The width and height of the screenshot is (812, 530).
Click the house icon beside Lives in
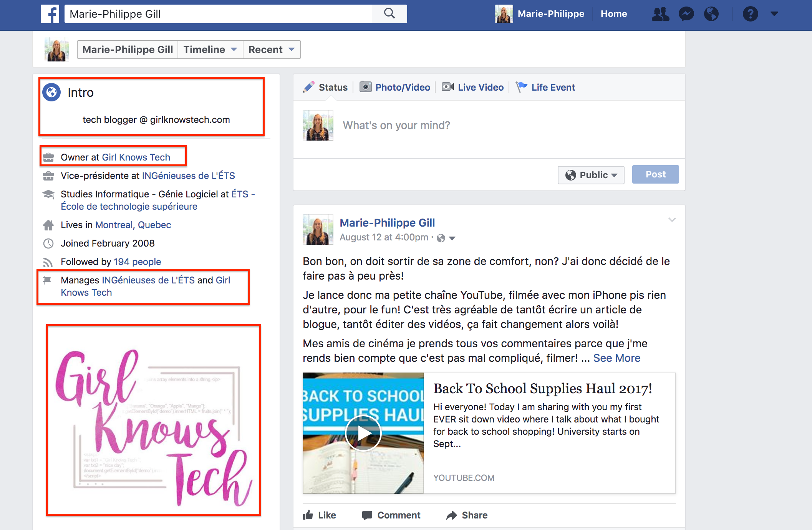pos(48,225)
